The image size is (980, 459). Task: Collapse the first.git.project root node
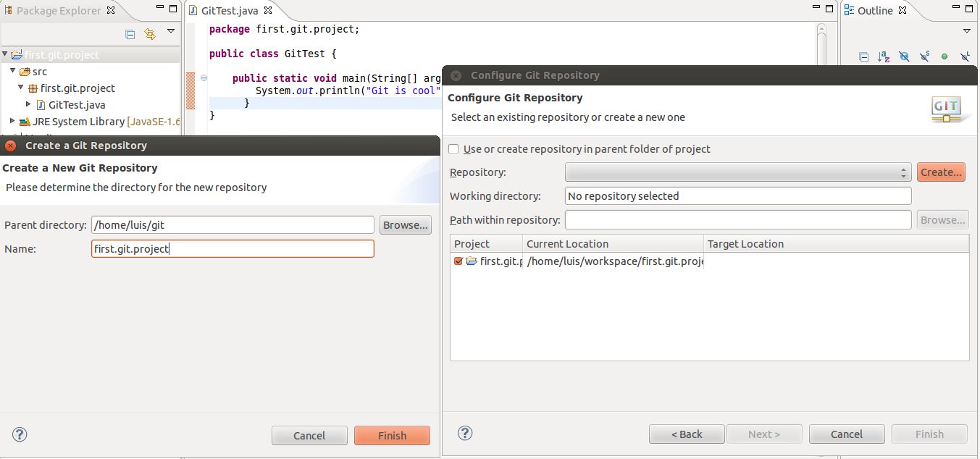[x=5, y=54]
